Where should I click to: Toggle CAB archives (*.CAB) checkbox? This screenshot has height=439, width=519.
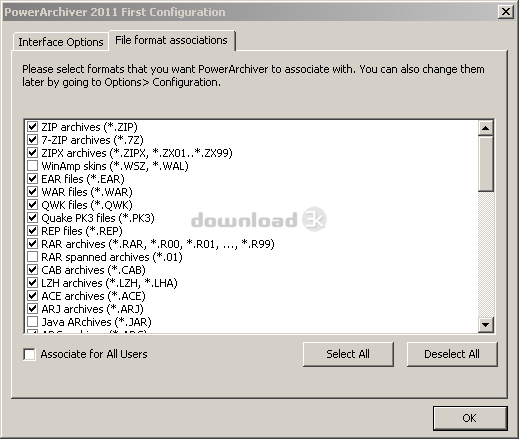point(32,270)
